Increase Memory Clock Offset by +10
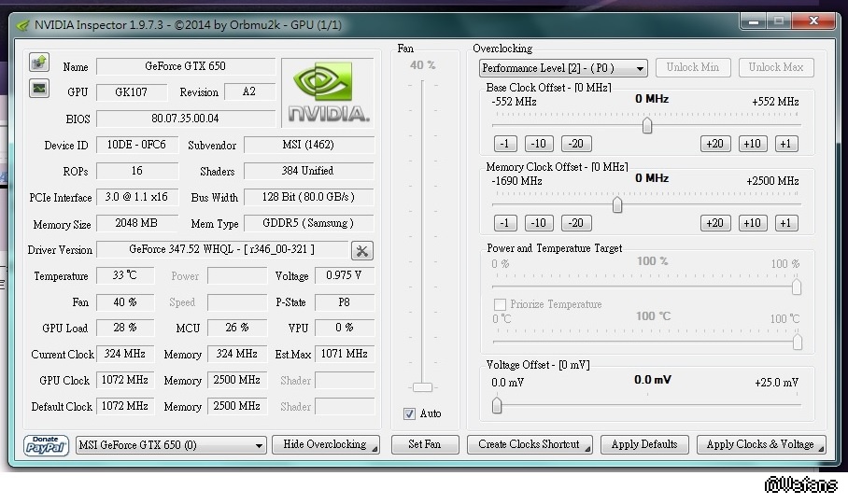Image resolution: width=848 pixels, height=504 pixels. [752, 223]
